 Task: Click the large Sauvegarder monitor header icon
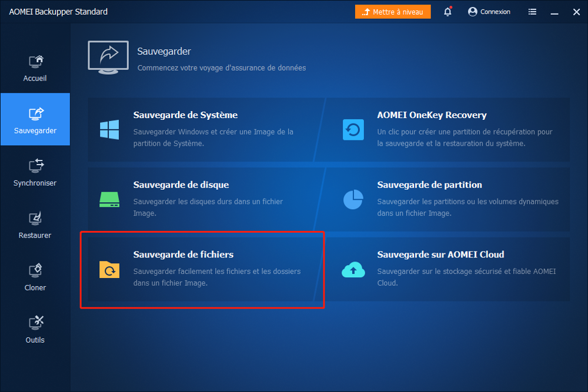pyautogui.click(x=108, y=58)
